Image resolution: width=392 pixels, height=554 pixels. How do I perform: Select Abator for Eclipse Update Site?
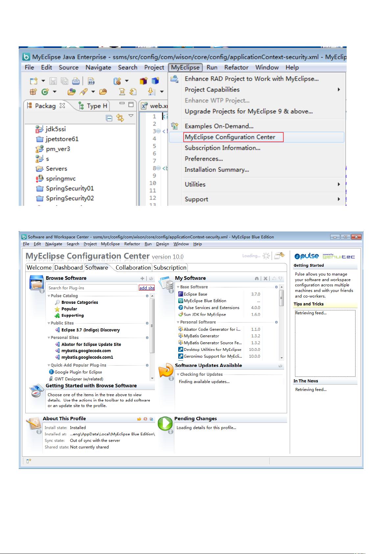91,345
